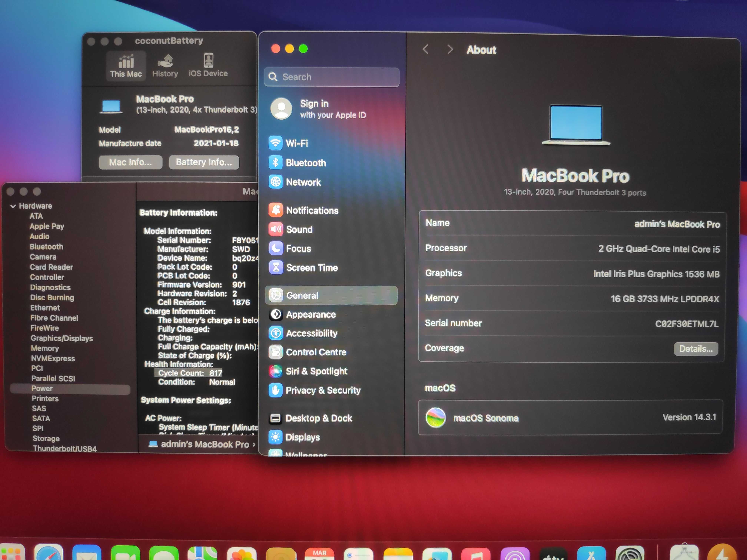Open Safari from the Dock
This screenshot has width=747, height=560.
pyautogui.click(x=49, y=552)
